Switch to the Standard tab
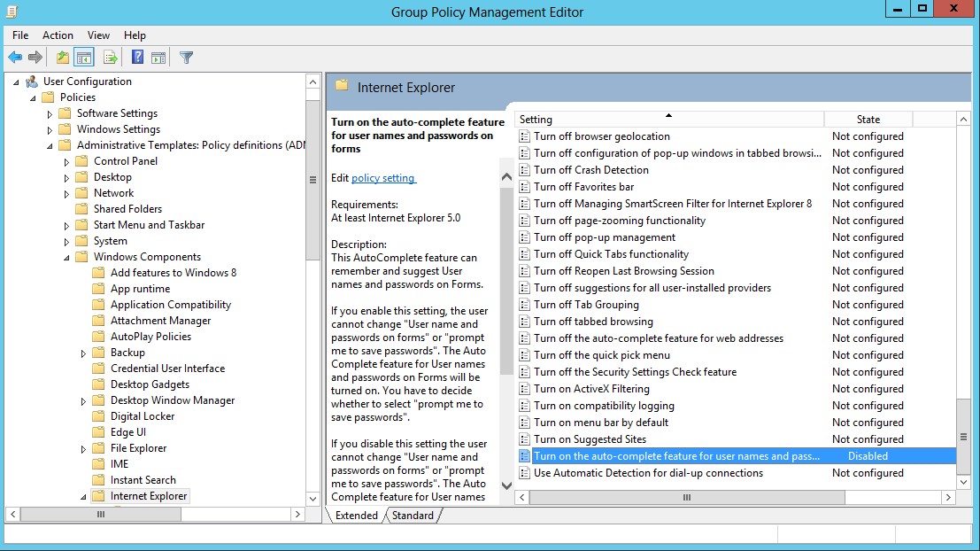The image size is (980, 551). click(412, 514)
